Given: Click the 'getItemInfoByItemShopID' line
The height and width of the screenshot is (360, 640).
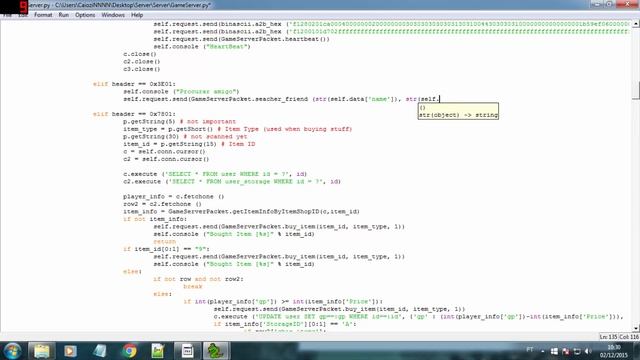Looking at the screenshot, I should tap(241, 211).
